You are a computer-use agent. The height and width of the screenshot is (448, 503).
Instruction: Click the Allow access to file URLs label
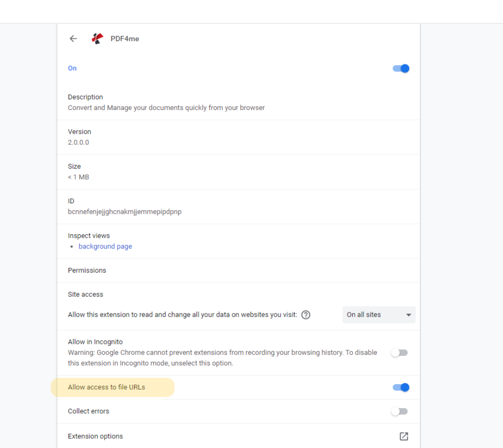[x=106, y=388]
